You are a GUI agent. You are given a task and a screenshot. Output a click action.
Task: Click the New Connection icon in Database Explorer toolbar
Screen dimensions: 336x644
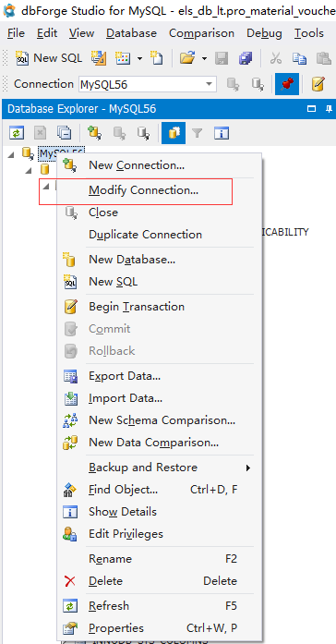[94, 133]
